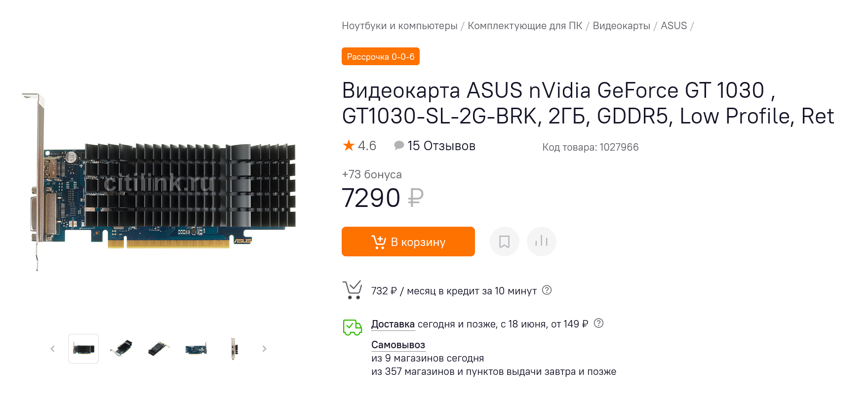Open the 15 Отзывов reviews link
This screenshot has width=868, height=406.
pyautogui.click(x=441, y=146)
